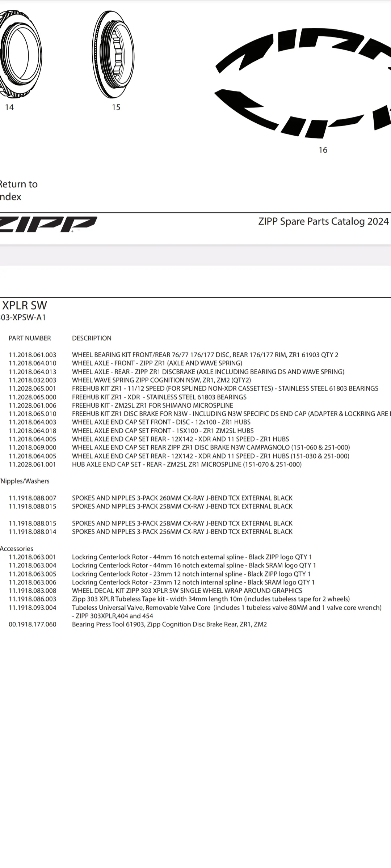This screenshot has height=868, width=391.
Task: Select part number 11.2028.065.001
Action: 33,388
